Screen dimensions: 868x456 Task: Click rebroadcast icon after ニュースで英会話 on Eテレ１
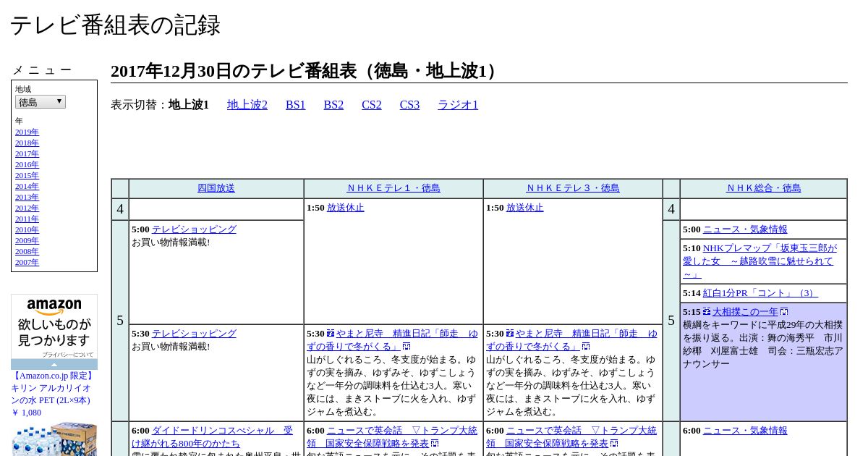coord(435,444)
